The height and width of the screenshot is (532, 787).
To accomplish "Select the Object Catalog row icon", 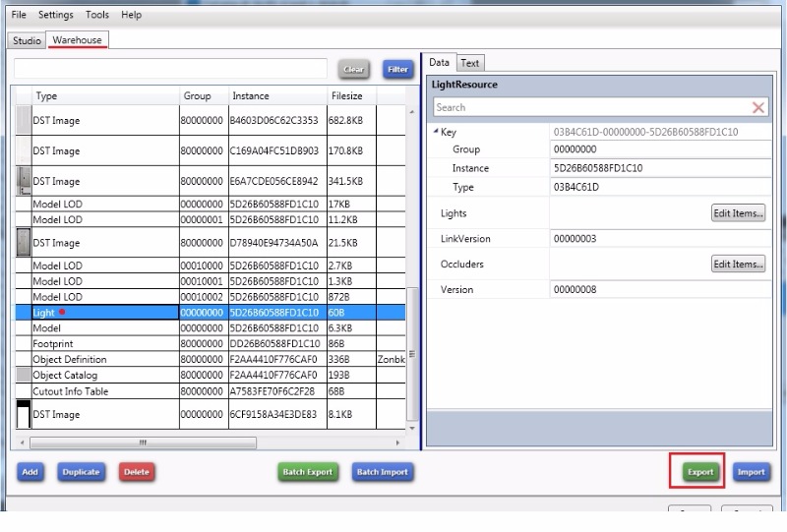I will click(x=24, y=376).
